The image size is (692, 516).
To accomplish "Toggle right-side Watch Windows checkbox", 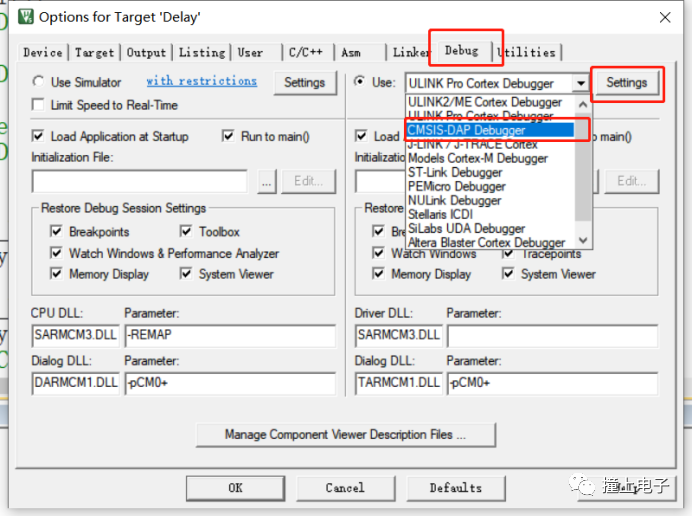I will click(x=378, y=253).
